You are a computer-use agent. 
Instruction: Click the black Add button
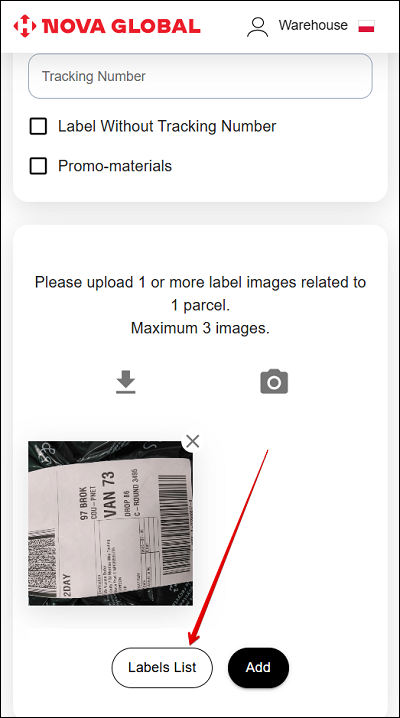(258, 667)
